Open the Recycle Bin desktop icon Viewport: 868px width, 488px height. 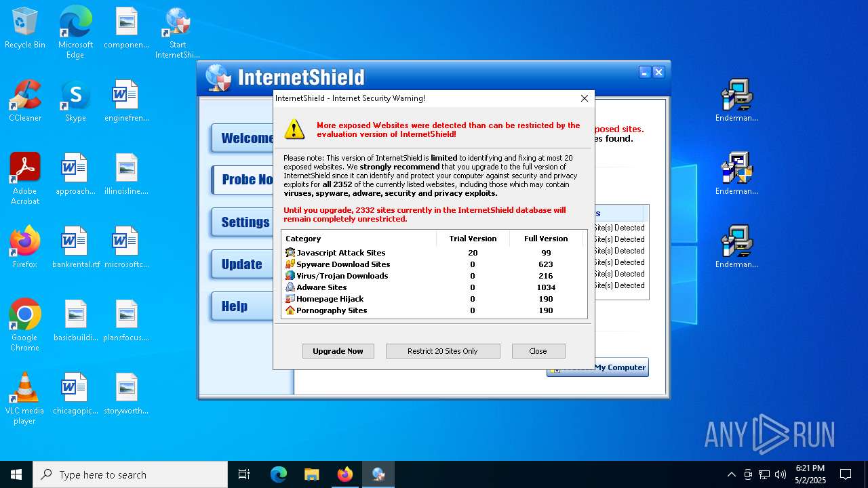25,28
